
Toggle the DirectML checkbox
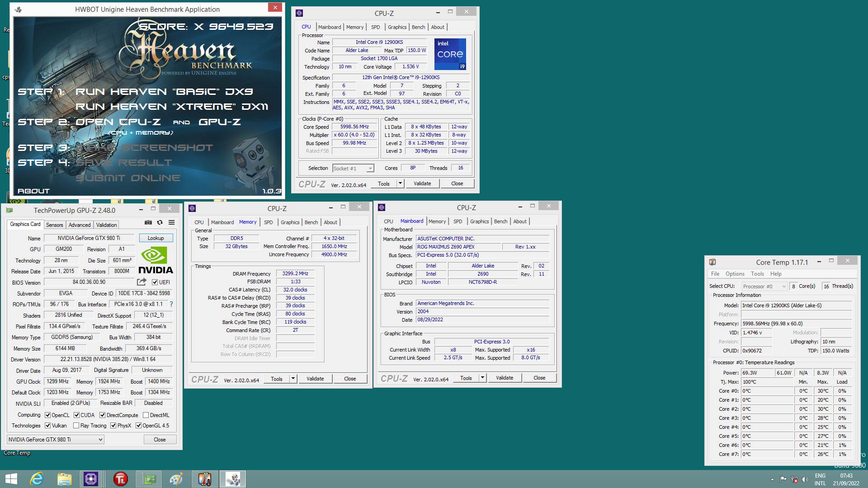click(x=146, y=415)
